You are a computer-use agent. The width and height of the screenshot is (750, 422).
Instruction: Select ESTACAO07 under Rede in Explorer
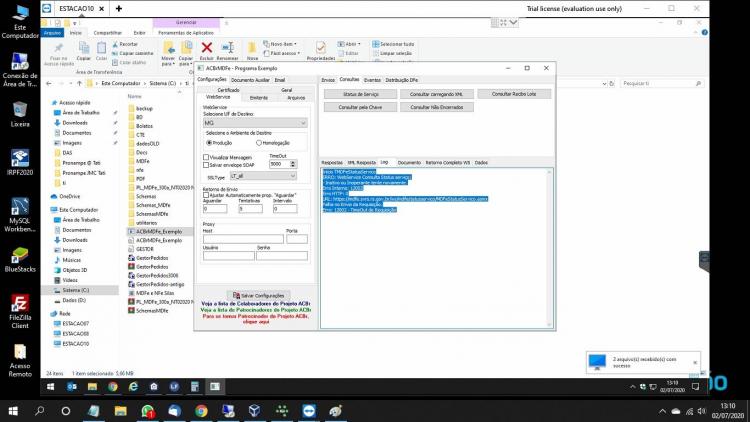(x=75, y=323)
